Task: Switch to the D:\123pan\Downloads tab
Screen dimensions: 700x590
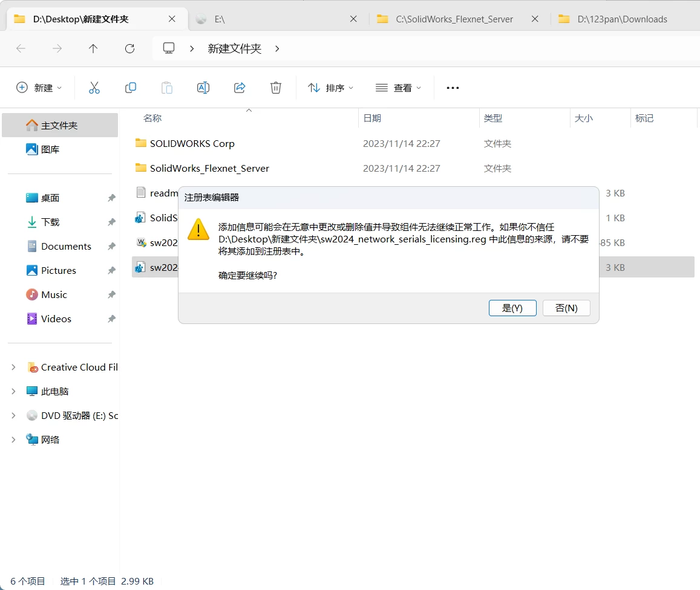Action: pos(622,19)
